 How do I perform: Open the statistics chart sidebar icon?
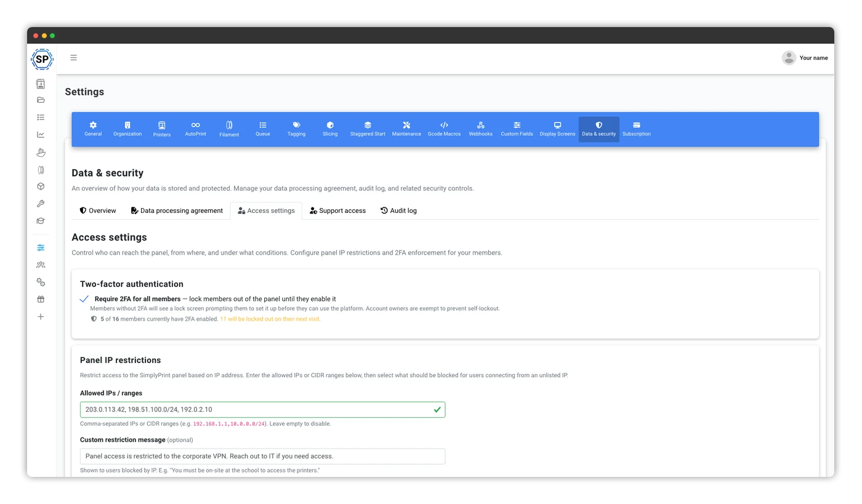[41, 135]
